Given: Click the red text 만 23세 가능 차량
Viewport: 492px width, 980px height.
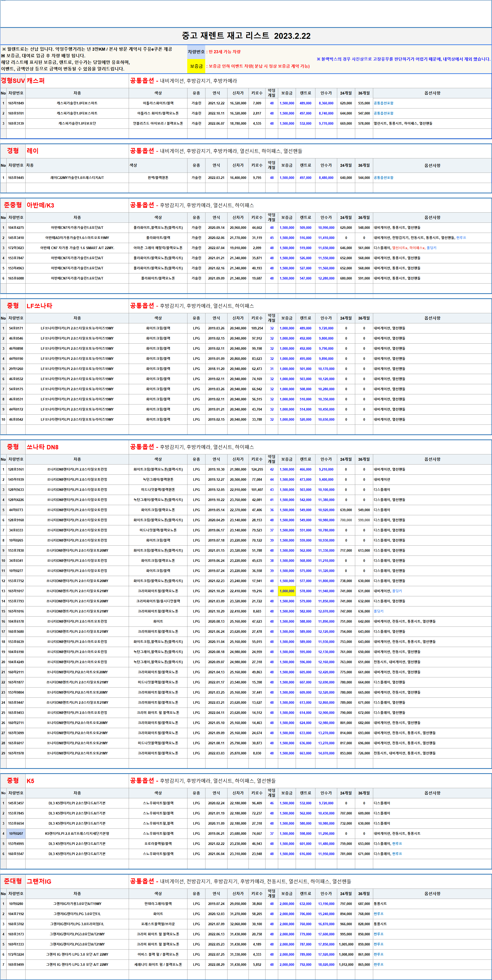Looking at the screenshot, I should [225, 52].
